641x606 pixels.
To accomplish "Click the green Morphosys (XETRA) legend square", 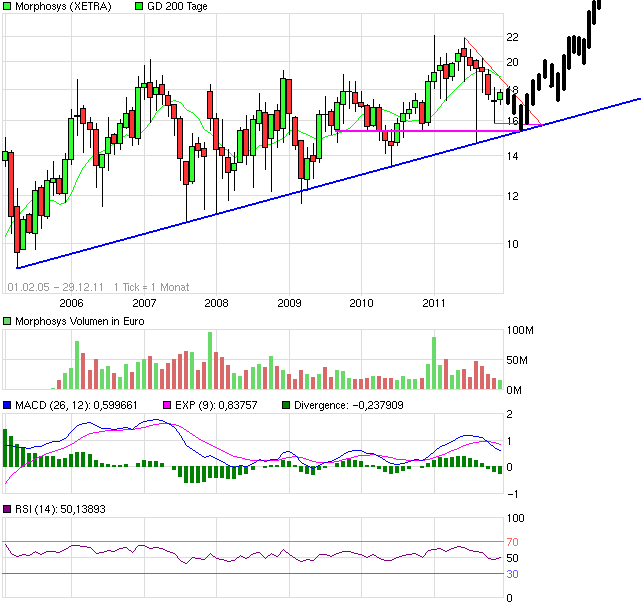I will point(7,6).
